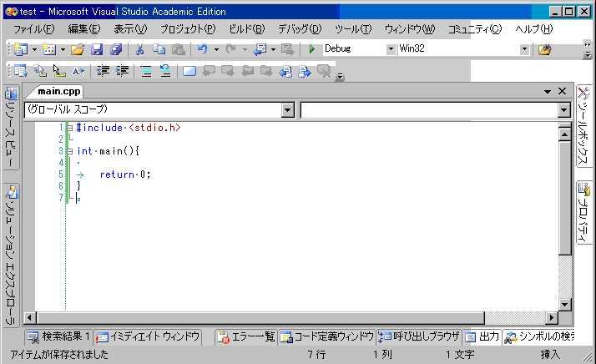Switch to the エラー一覧 tab
596x364 pixels.
245,336
